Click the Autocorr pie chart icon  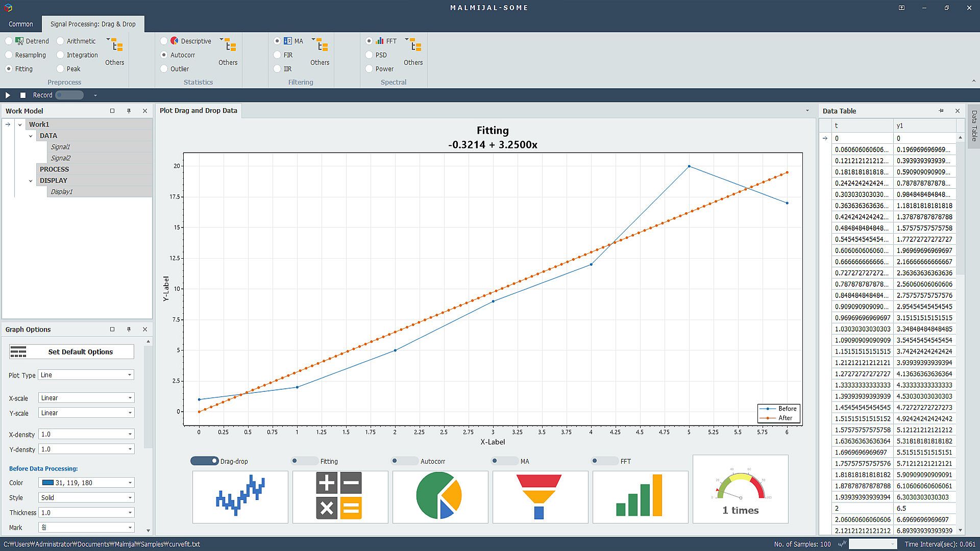(440, 497)
